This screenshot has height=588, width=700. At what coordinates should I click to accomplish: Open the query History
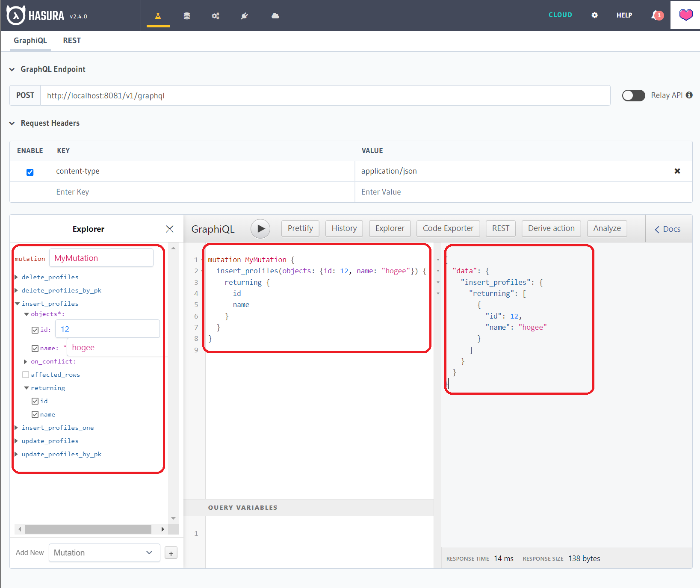tap(344, 228)
